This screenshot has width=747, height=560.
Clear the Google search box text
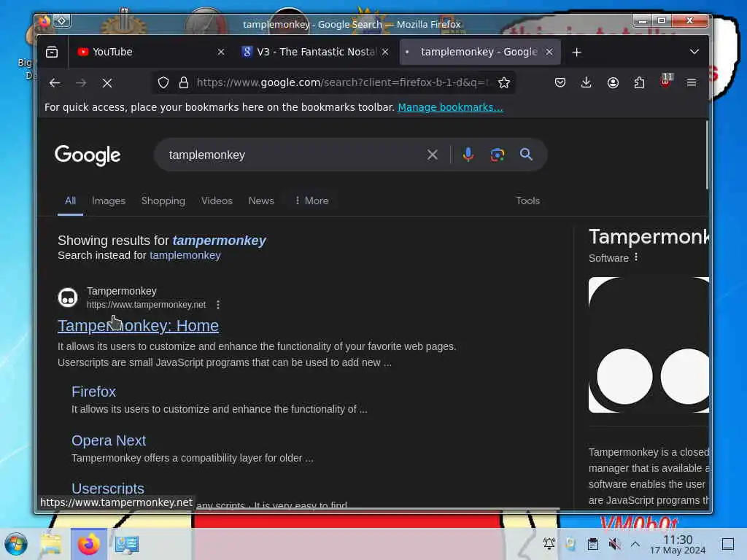click(x=433, y=155)
